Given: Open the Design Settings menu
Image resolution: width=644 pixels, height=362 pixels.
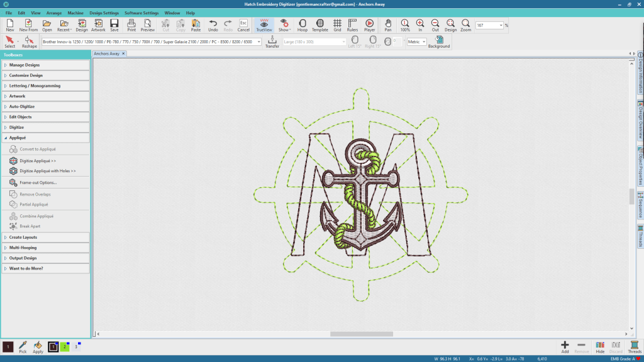Looking at the screenshot, I should click(x=104, y=13).
